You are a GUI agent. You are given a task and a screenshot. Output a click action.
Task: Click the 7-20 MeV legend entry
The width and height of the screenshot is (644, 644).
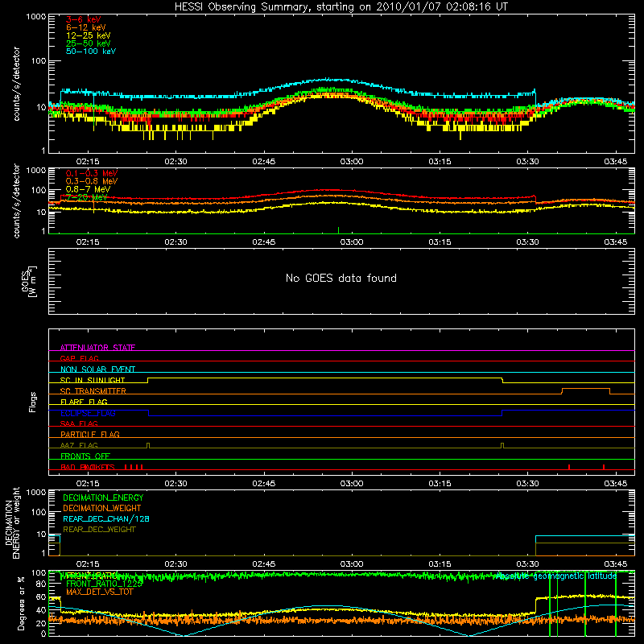(x=86, y=197)
